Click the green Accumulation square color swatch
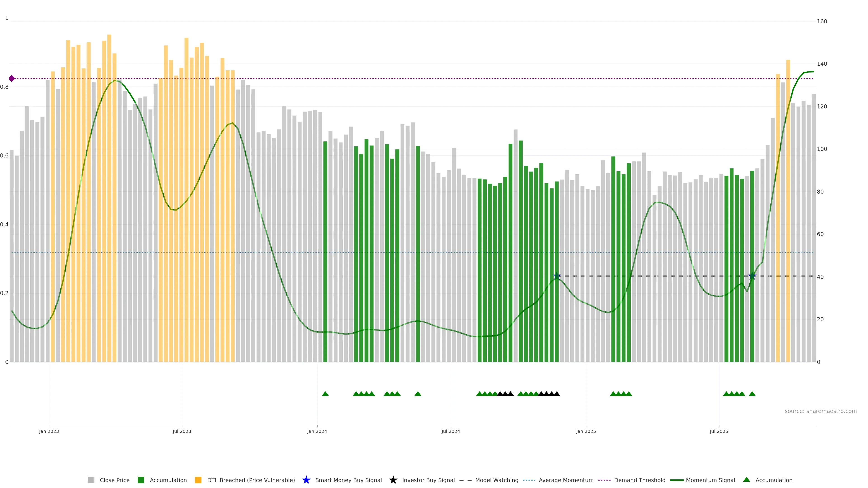 click(x=141, y=480)
